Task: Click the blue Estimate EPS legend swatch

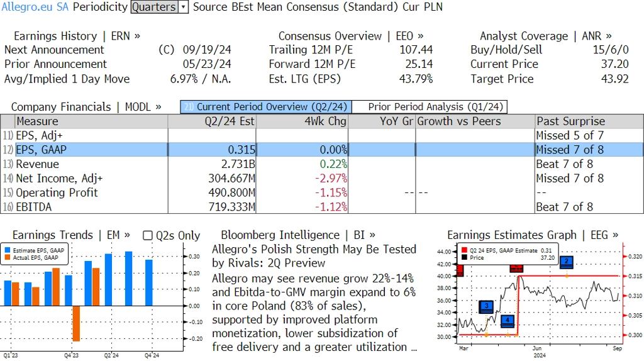Action: 8,250
